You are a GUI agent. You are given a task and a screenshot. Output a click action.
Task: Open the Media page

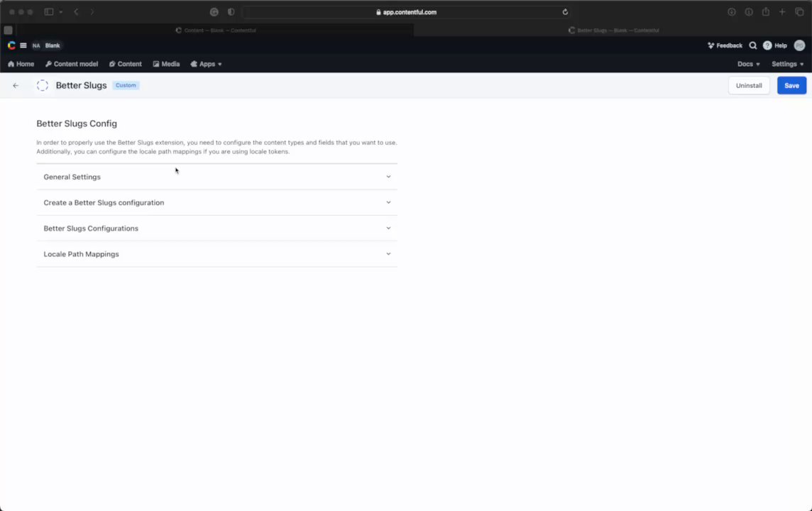[x=166, y=64]
